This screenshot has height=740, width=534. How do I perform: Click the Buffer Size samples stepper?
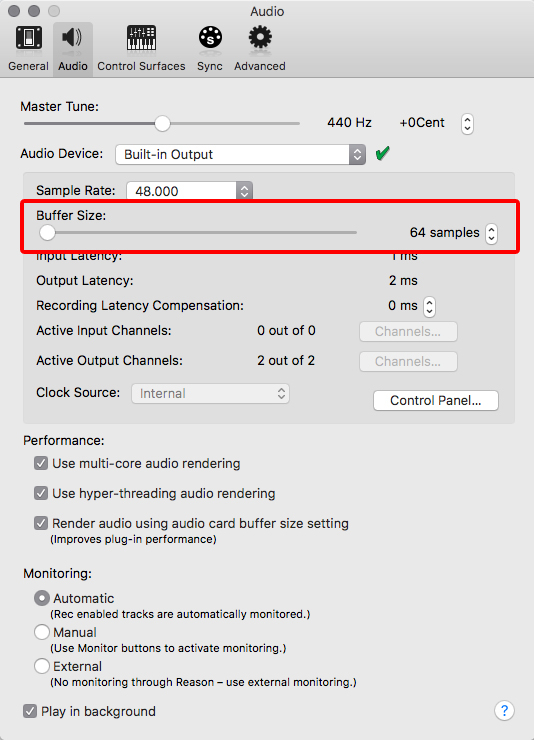coord(491,233)
